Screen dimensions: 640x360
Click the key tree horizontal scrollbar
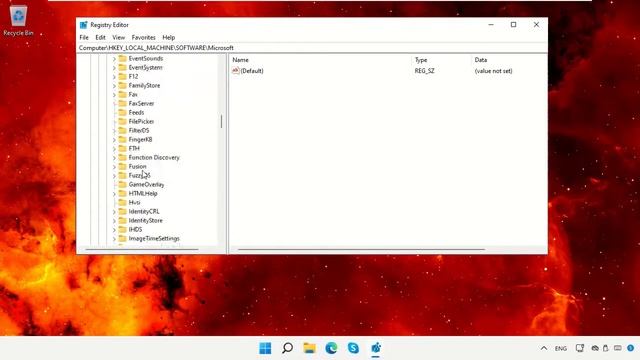(142, 249)
